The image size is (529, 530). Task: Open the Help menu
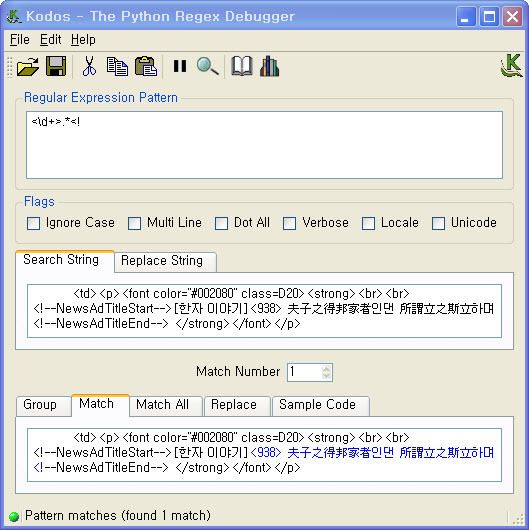83,40
